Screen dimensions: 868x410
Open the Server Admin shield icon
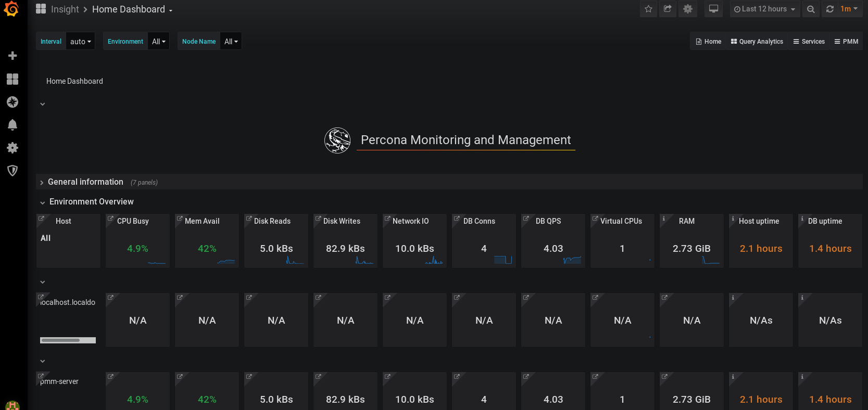(x=12, y=171)
